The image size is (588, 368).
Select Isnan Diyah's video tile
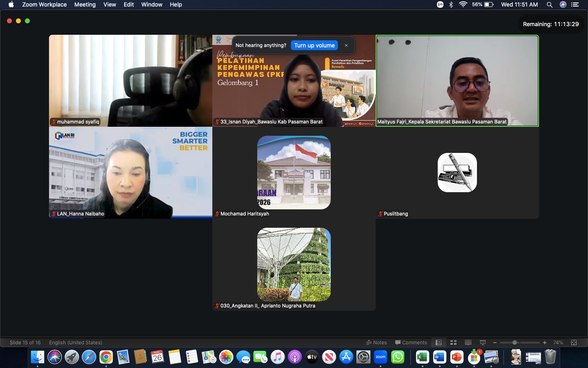point(294,81)
